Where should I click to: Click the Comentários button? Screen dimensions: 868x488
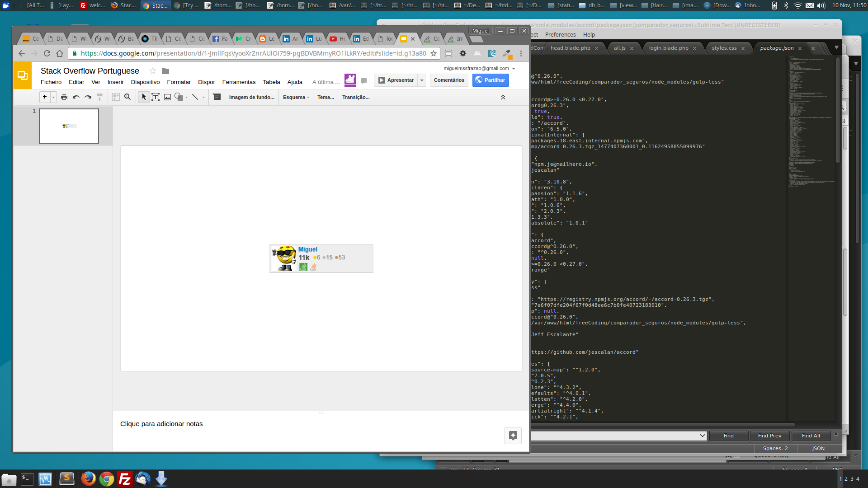(x=449, y=80)
